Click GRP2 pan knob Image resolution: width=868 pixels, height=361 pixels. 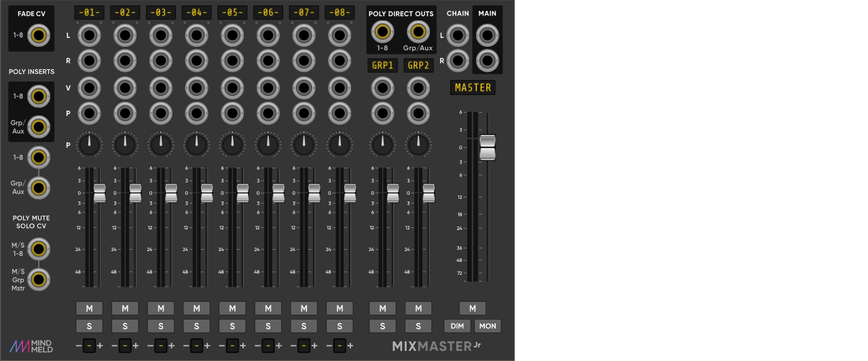click(418, 144)
